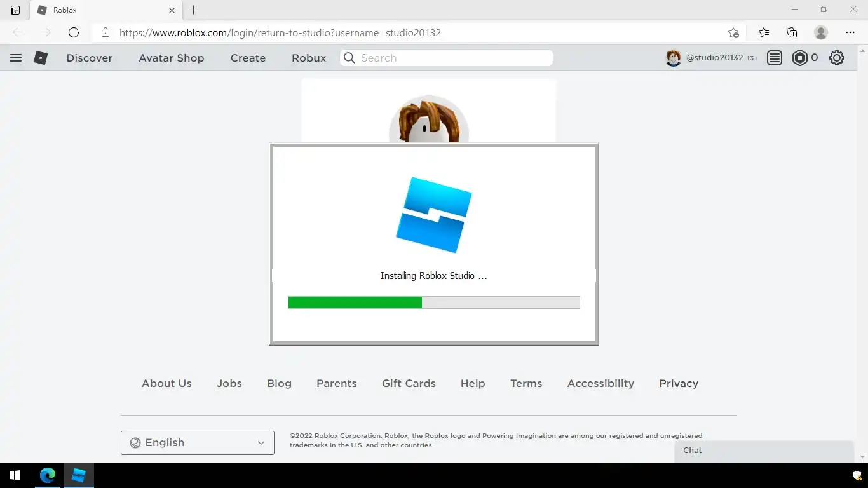Screen dimensions: 868x488
Task: Open the tab actions menu icon
Action: [x=15, y=10]
